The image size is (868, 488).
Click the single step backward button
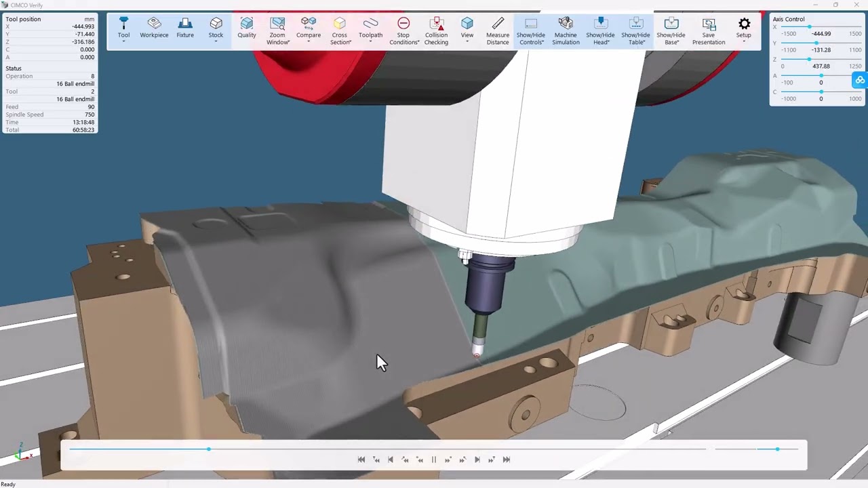pos(391,460)
